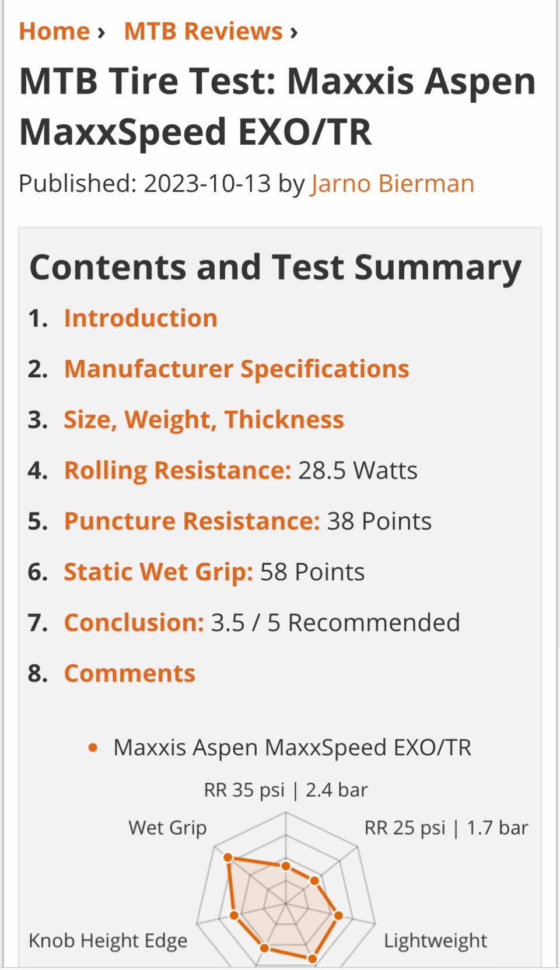Go to Rolling Resistance section

click(x=177, y=471)
